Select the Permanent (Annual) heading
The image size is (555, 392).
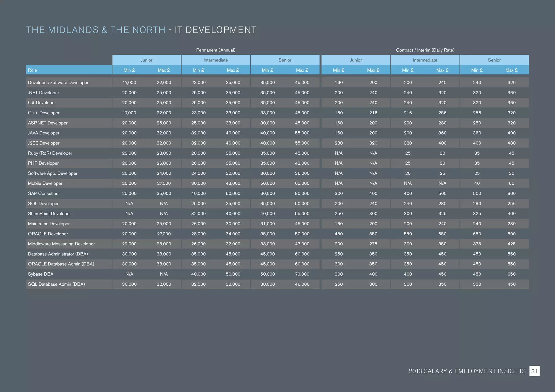pos(216,50)
